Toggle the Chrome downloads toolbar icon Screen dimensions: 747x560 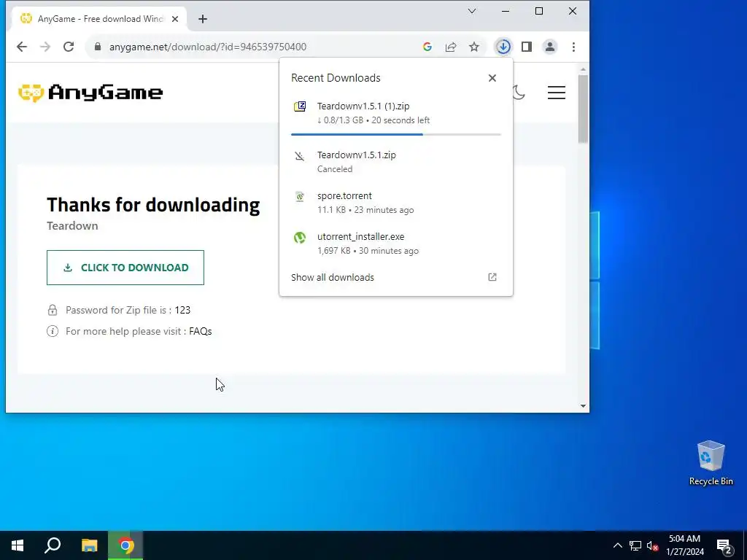click(503, 47)
